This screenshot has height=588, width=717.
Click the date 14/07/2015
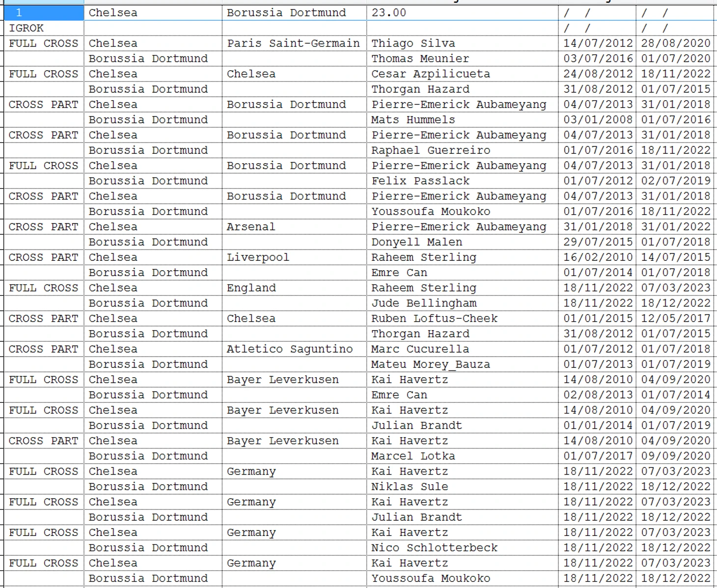675,257
